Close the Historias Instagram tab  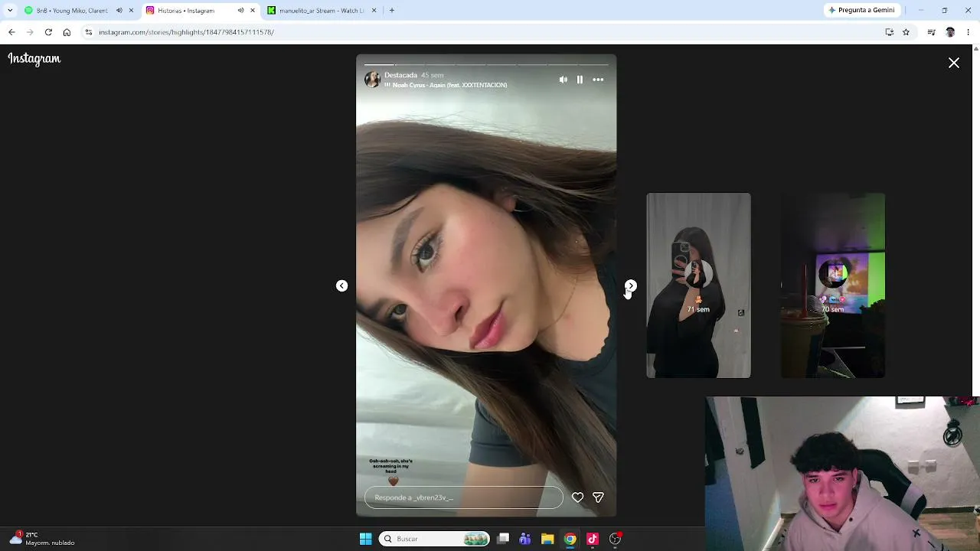click(x=253, y=11)
